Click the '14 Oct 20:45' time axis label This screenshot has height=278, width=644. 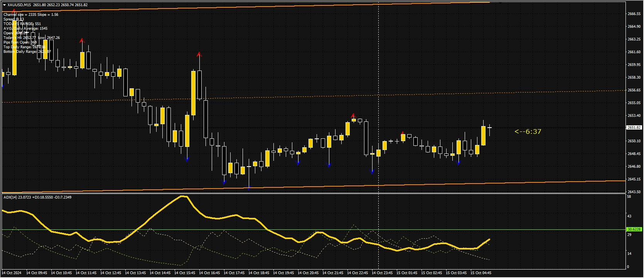pyautogui.click(x=308, y=273)
